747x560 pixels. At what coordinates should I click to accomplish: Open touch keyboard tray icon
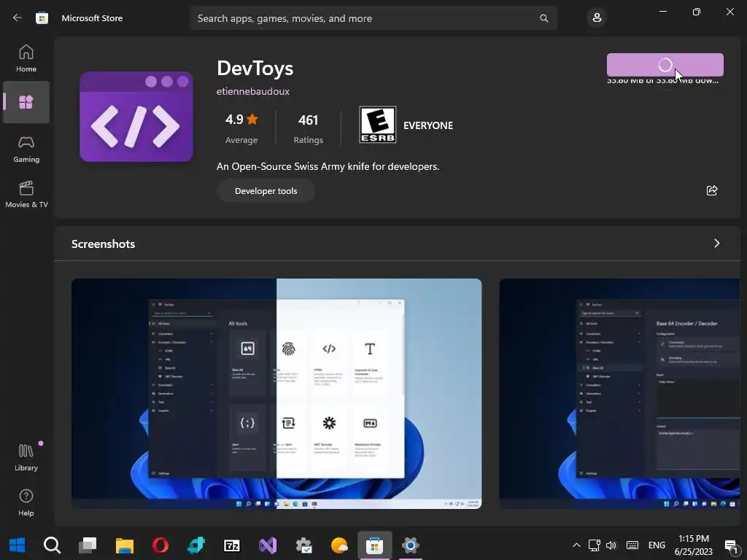coord(632,545)
